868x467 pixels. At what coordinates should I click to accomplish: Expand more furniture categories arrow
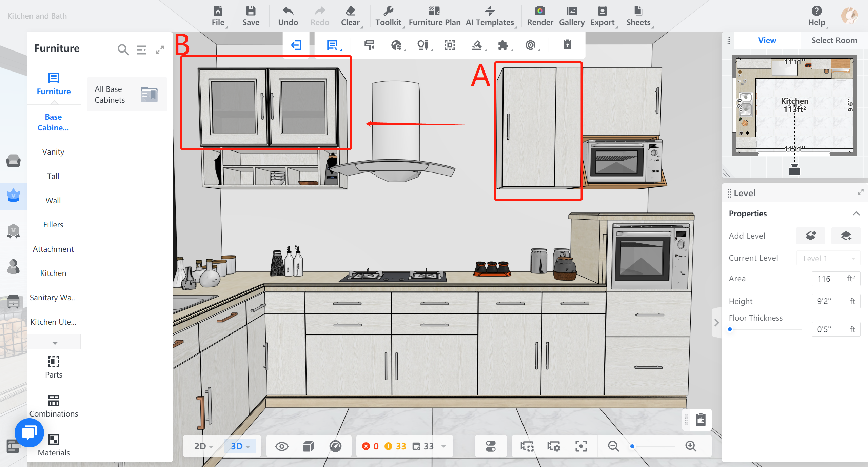coord(55,343)
